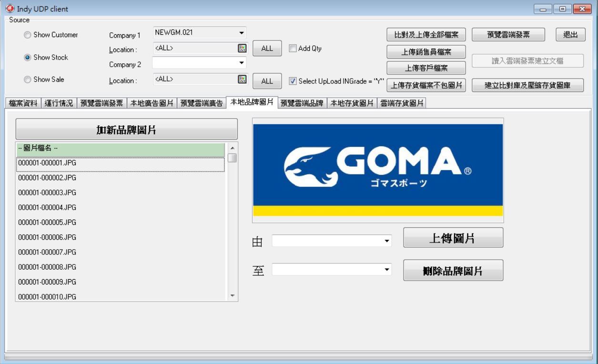Image resolution: width=598 pixels, height=364 pixels.
Task: Open Company 2 location picker icon
Action: coord(242,79)
